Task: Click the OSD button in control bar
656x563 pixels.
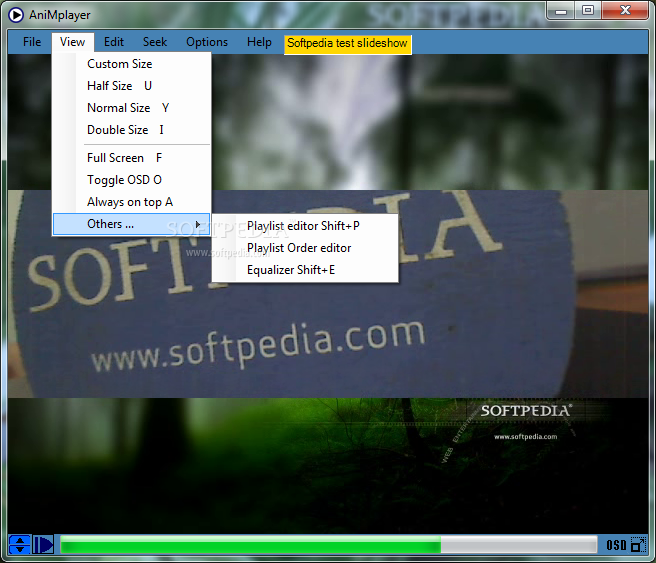Action: point(616,545)
